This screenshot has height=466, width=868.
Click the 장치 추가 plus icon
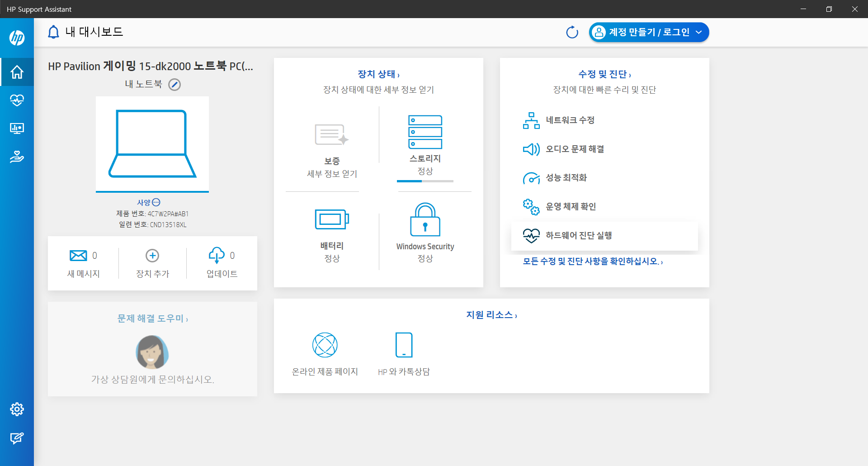coord(152,256)
